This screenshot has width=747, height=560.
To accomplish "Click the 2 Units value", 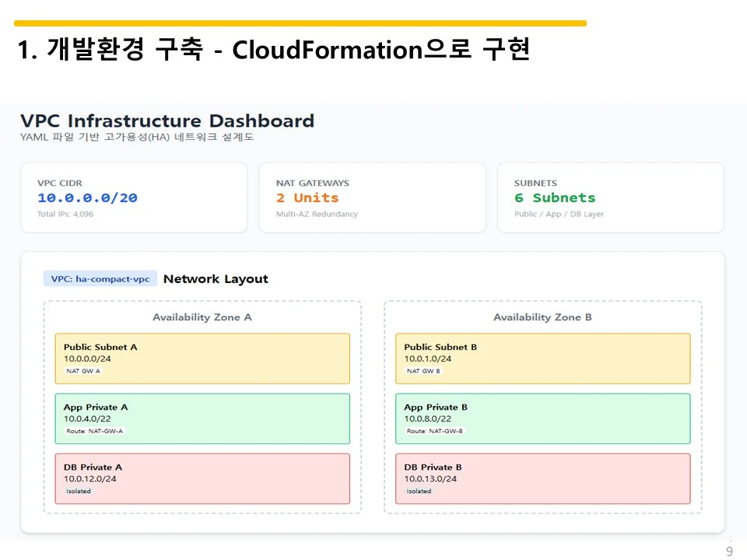I will (307, 198).
